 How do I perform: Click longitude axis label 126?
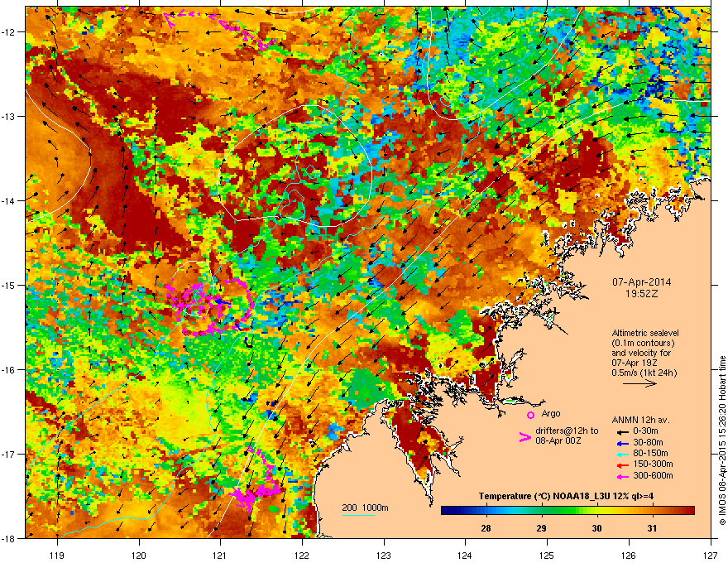pos(629,555)
